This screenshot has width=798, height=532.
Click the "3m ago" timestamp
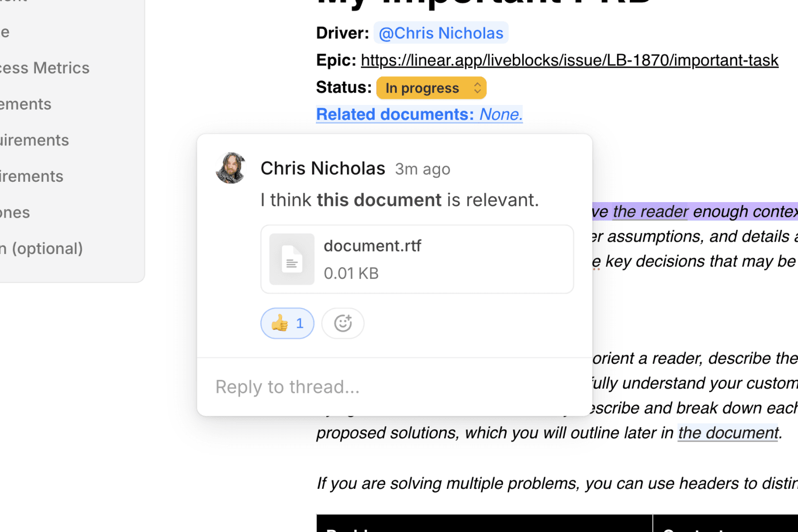422,169
